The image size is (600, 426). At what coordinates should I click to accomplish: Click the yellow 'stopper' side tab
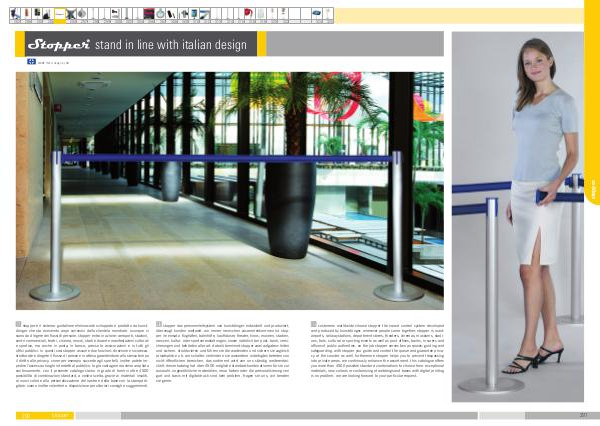click(593, 103)
